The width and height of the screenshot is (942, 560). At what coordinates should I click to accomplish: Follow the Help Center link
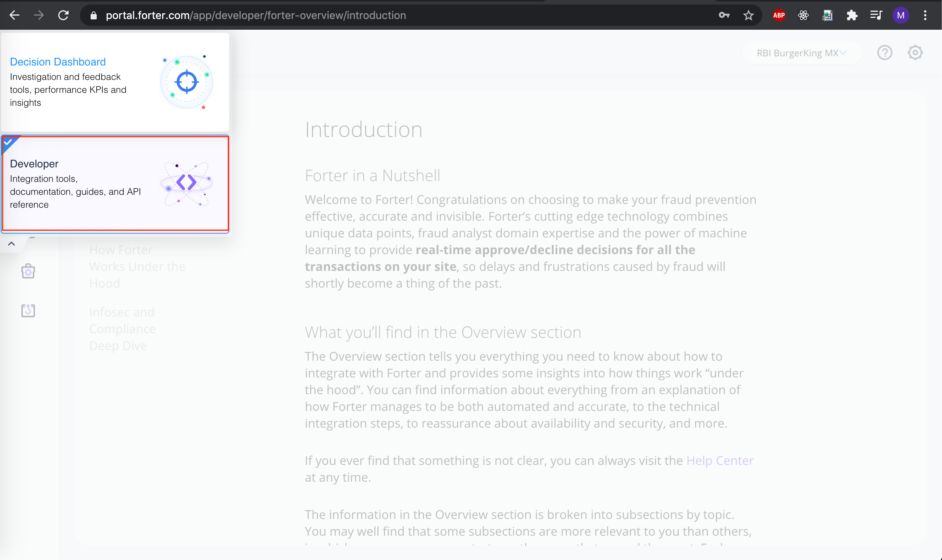click(x=720, y=460)
